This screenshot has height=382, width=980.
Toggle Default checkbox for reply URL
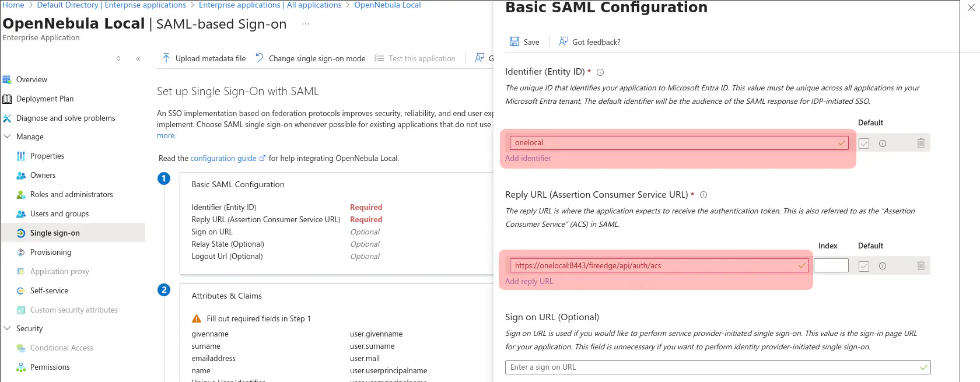click(x=864, y=267)
